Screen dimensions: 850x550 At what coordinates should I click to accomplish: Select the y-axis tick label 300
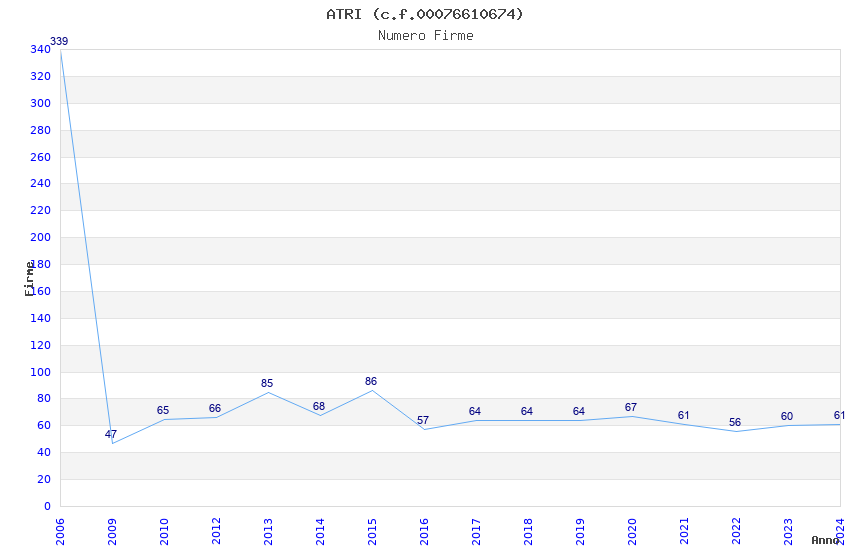click(41, 103)
